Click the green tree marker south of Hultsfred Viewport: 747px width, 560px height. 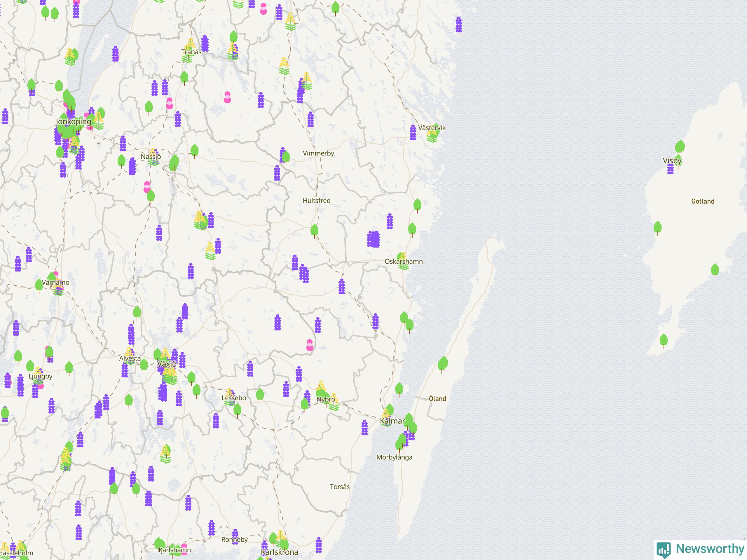click(314, 231)
